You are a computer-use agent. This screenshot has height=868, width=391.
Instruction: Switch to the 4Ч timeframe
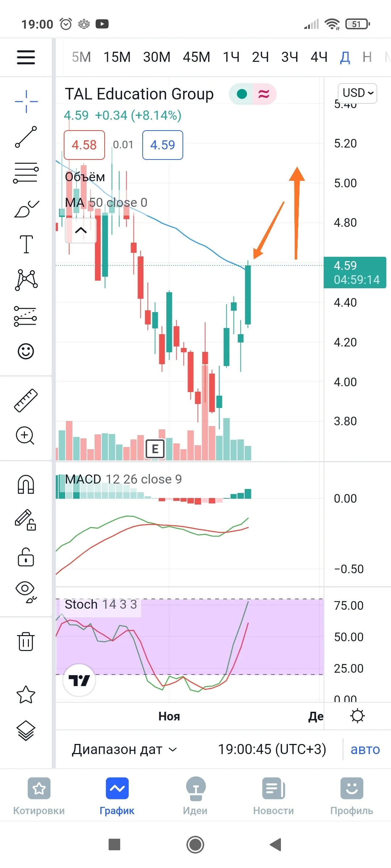tap(319, 57)
